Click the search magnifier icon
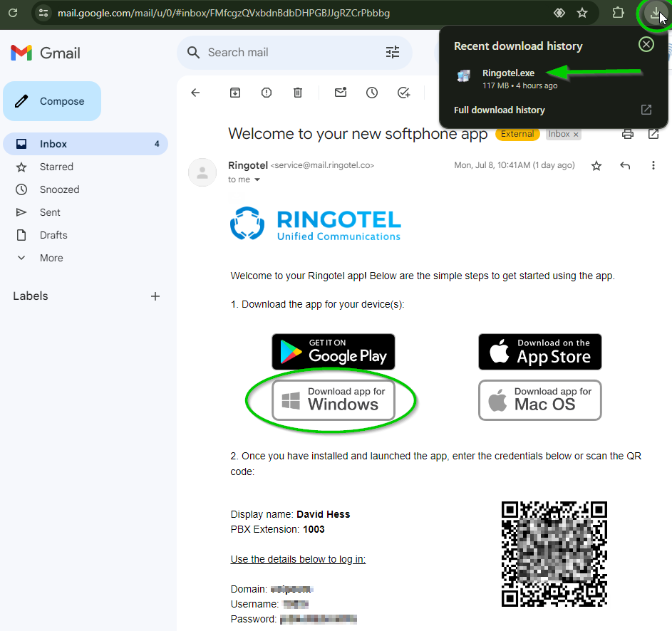 (193, 53)
